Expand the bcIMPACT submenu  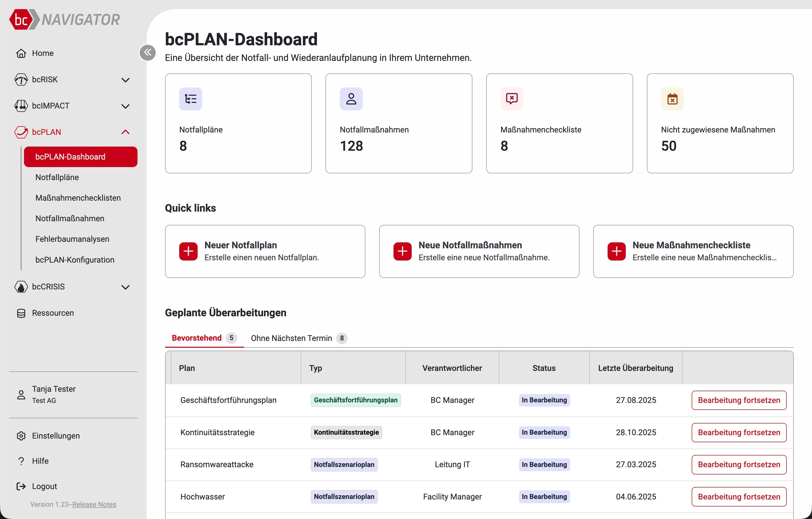tap(126, 106)
